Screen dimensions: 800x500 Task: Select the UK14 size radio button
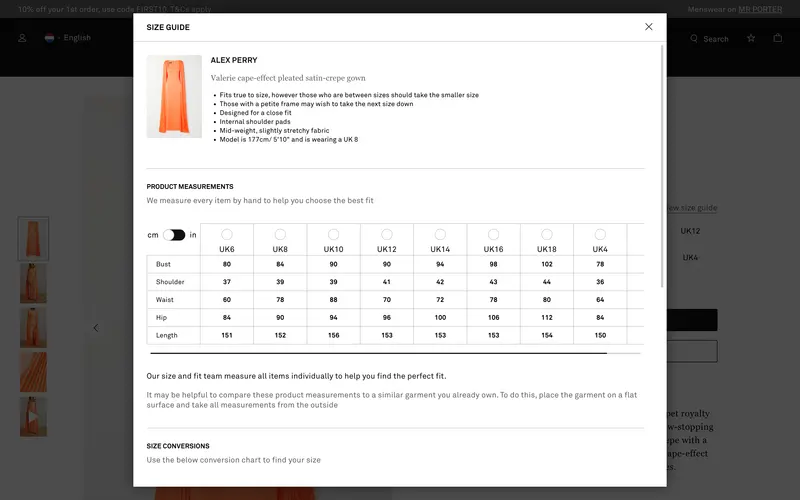440,234
